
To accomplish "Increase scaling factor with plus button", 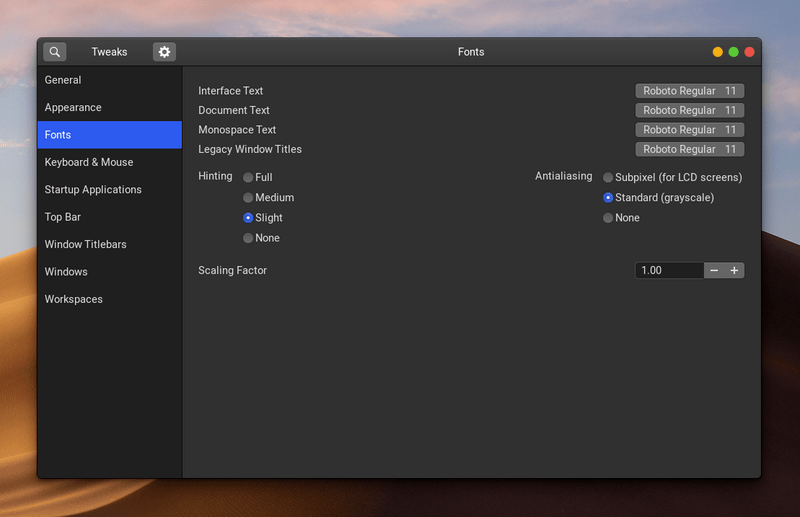I will point(734,270).
